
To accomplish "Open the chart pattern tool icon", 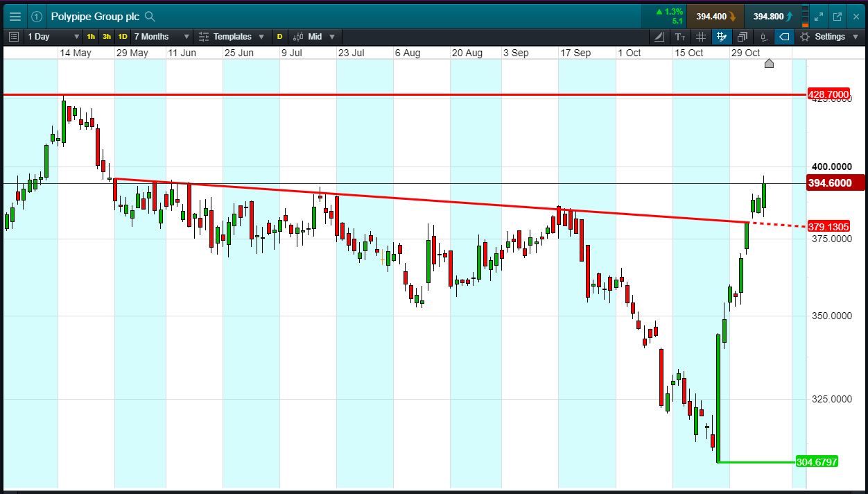I will tap(722, 37).
